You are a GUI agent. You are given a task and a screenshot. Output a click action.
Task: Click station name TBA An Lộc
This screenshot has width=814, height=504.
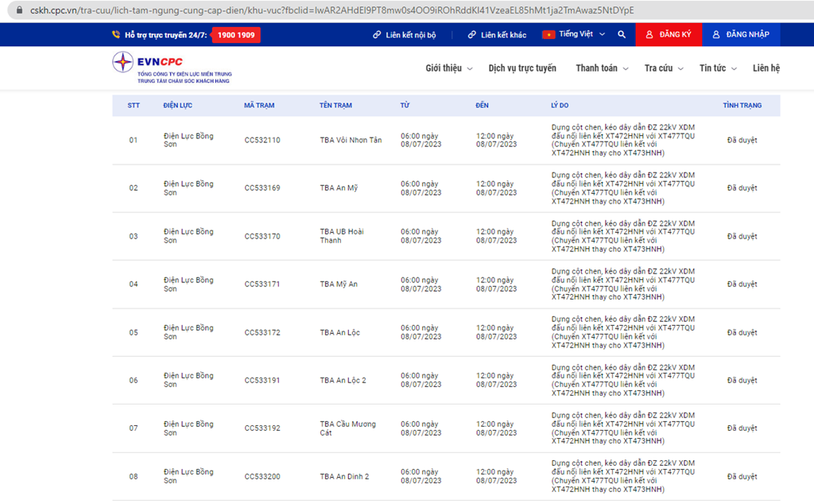tap(340, 332)
